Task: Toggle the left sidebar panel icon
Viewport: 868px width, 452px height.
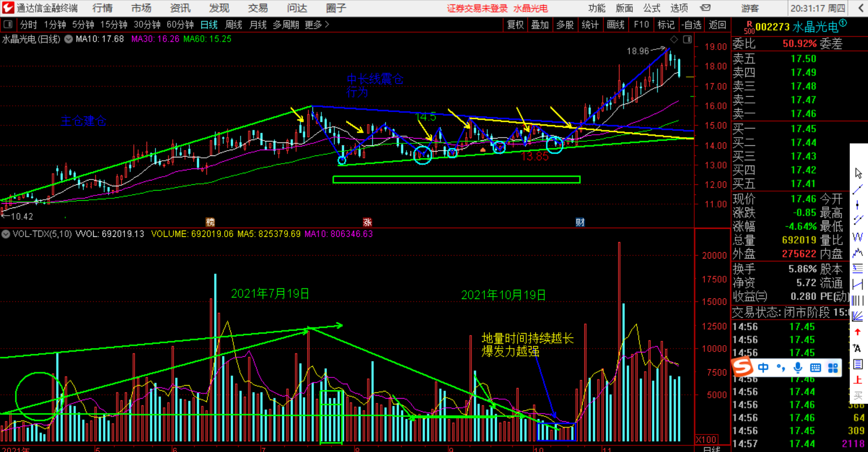Action: 8,25
